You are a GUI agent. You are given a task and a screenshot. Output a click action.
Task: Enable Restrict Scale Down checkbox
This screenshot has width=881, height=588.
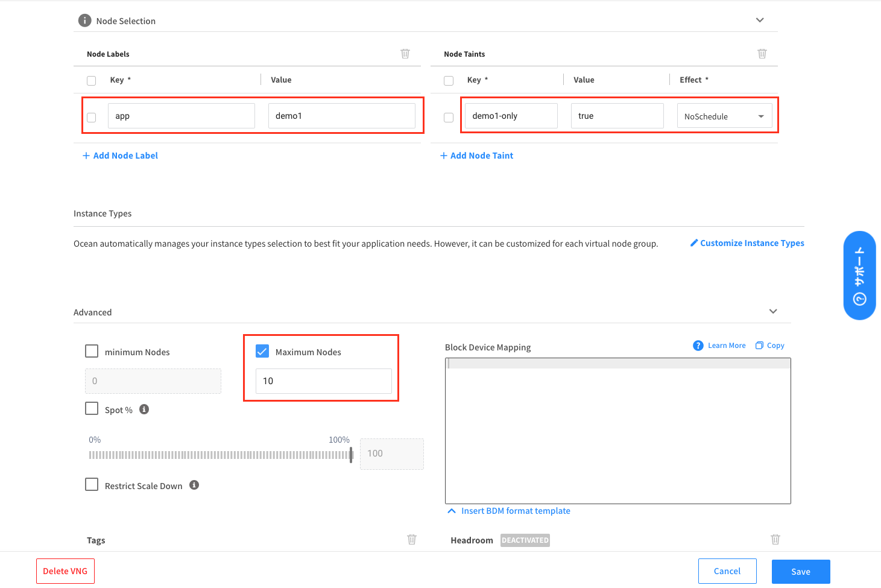coord(92,484)
